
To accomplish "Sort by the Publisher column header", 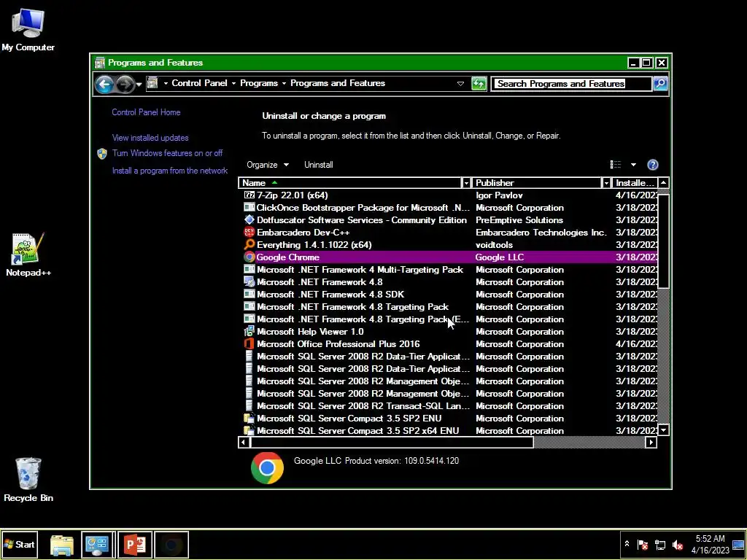I will pos(537,183).
